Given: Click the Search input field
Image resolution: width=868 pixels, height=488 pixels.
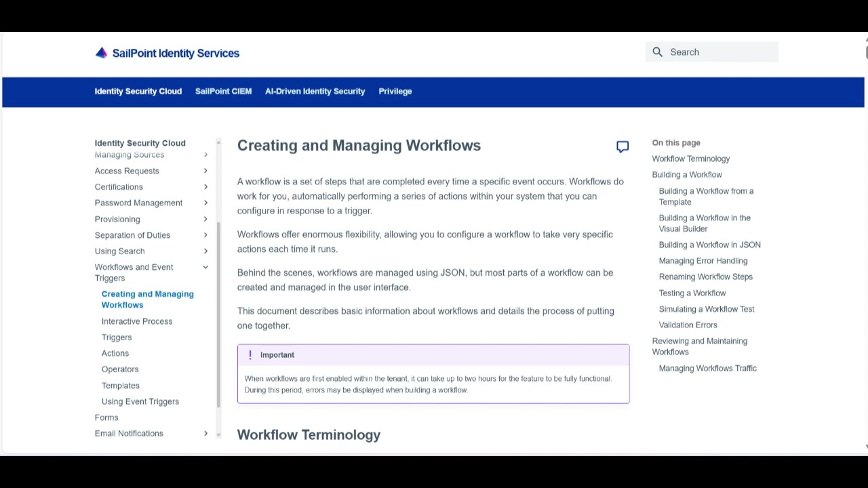Looking at the screenshot, I should tap(711, 52).
